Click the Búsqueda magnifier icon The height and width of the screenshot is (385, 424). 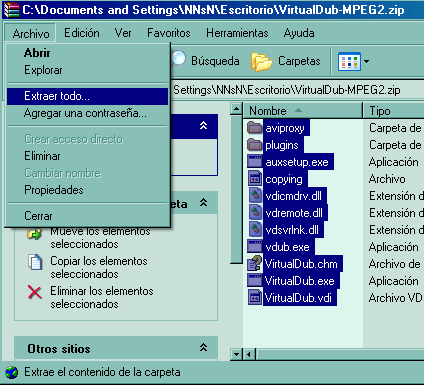179,58
